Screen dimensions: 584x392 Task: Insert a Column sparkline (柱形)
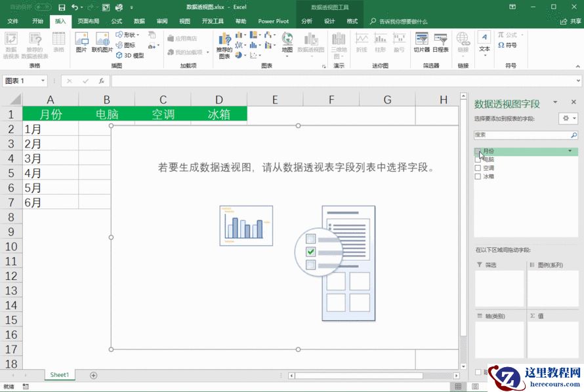click(x=381, y=42)
